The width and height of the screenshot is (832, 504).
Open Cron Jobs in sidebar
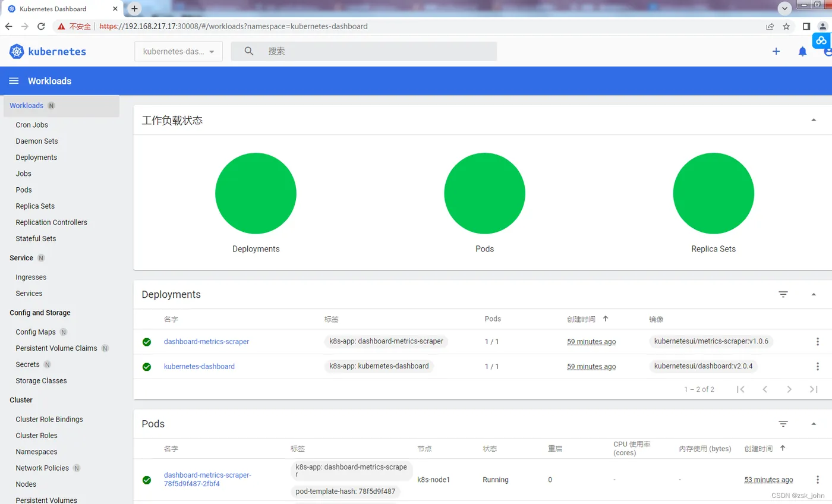point(32,125)
